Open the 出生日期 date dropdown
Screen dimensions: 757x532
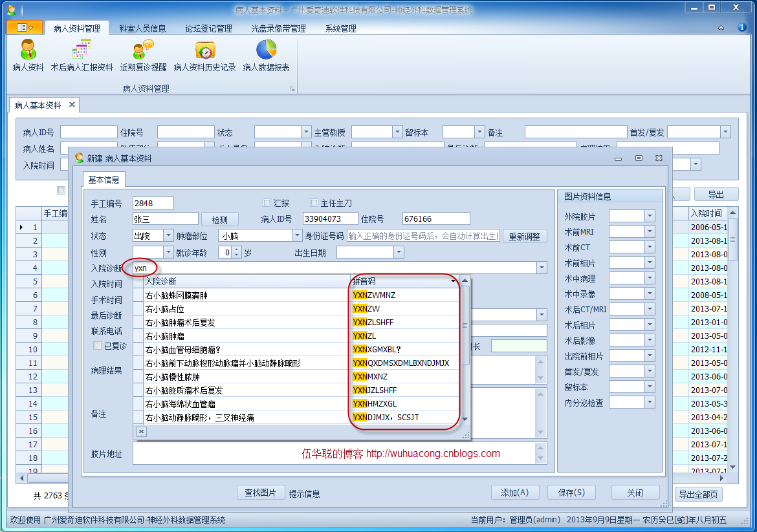[x=399, y=251]
